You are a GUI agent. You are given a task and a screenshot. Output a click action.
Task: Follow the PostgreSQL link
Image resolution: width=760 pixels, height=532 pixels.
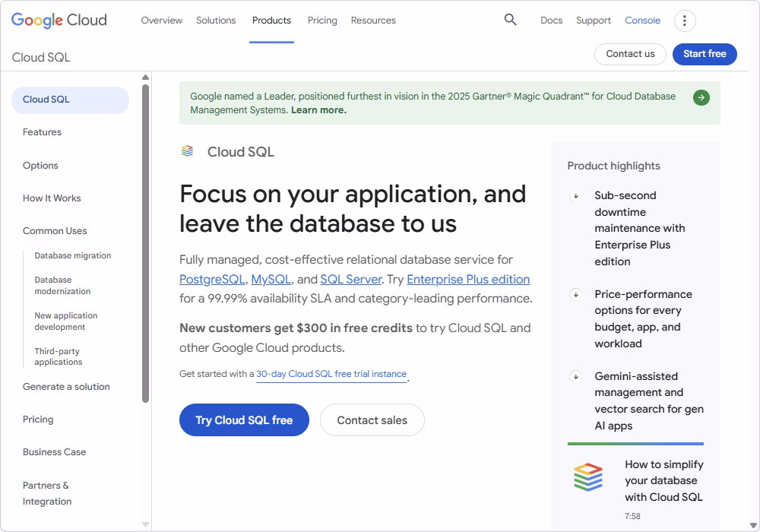point(212,280)
